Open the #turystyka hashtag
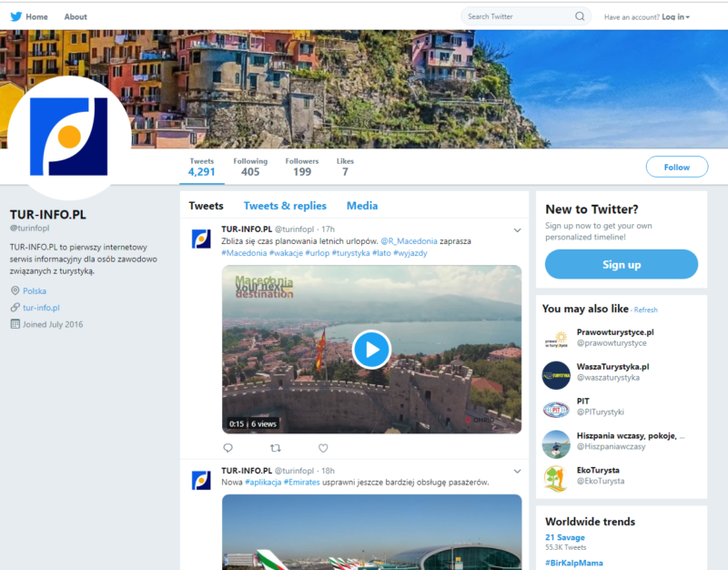The image size is (728, 570). click(x=351, y=253)
